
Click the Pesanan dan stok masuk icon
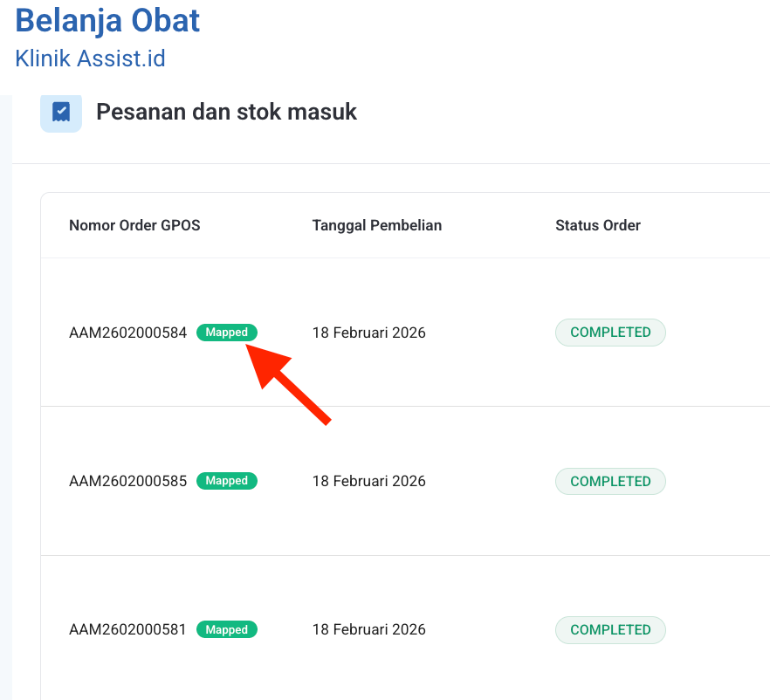[61, 113]
